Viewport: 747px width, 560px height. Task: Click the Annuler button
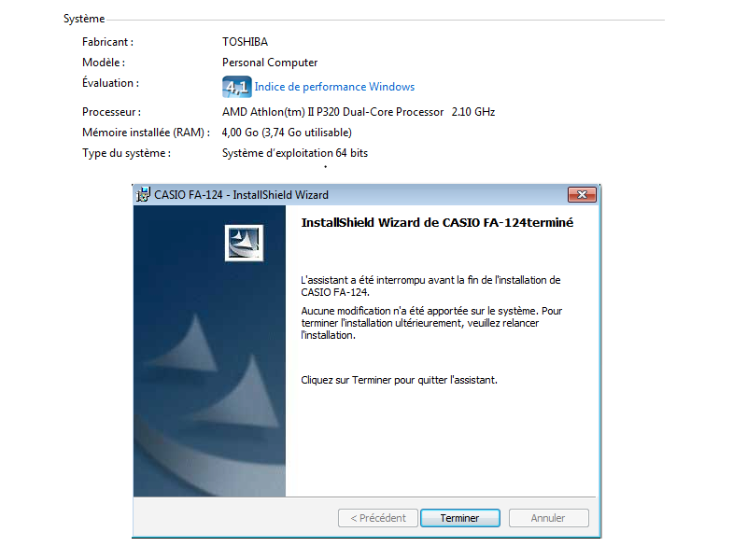(548, 518)
